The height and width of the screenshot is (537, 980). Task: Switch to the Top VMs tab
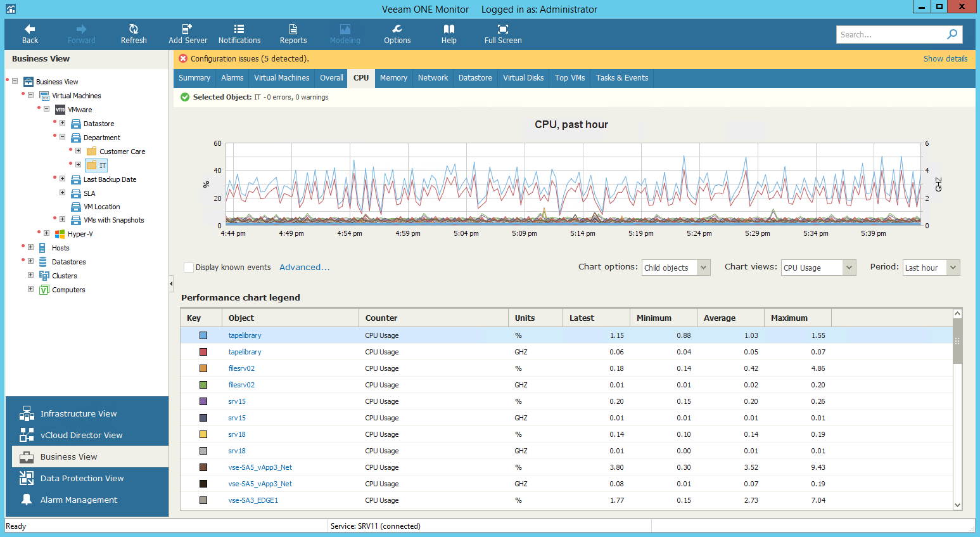(x=570, y=78)
